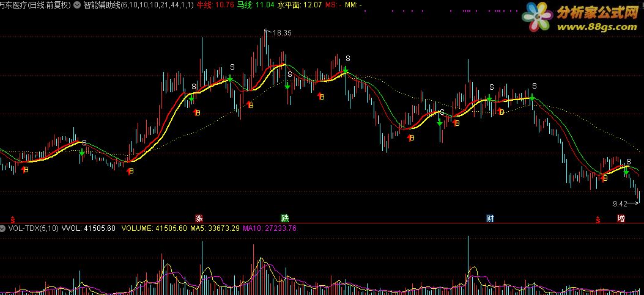
Task: Click the rightmost S sell signal marker
Action: (628, 162)
